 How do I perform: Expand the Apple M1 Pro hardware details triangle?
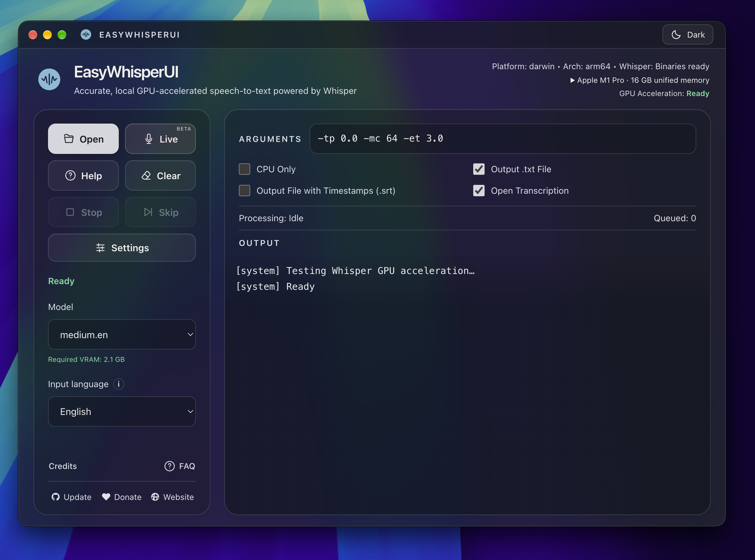click(572, 80)
